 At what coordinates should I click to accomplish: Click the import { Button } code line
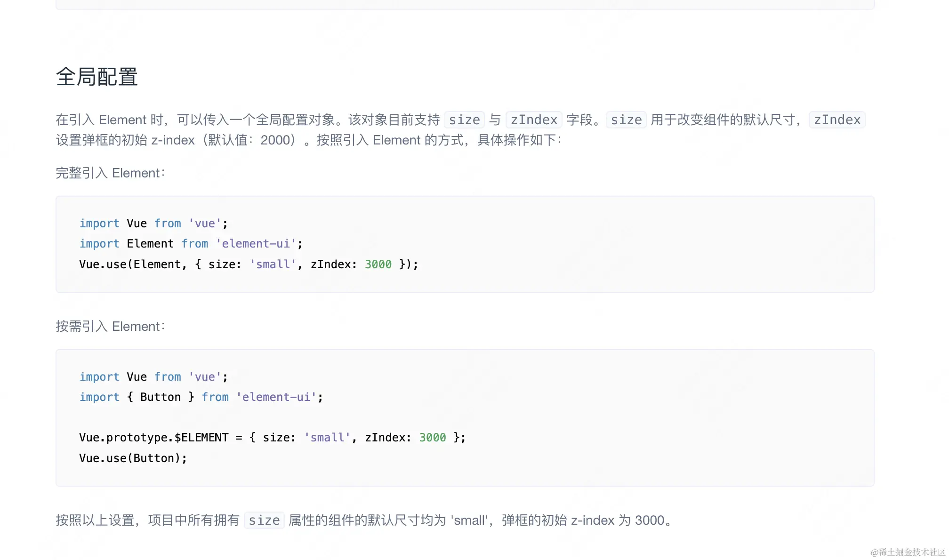tap(201, 397)
